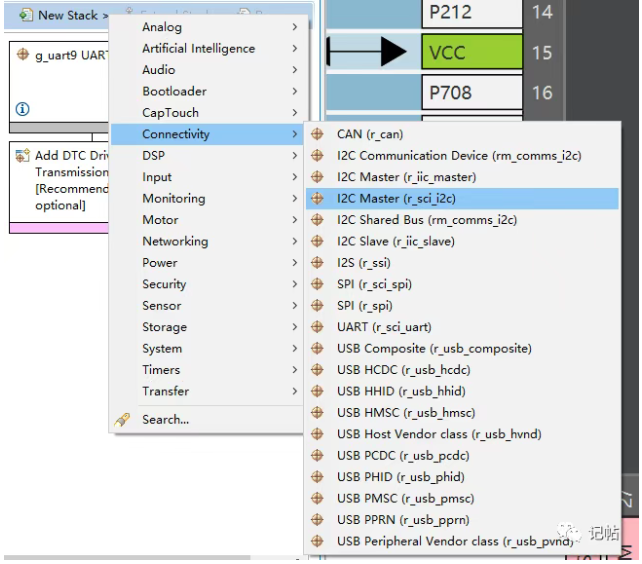The height and width of the screenshot is (564, 642).
Task: Click pin number 15
Action: point(543,52)
